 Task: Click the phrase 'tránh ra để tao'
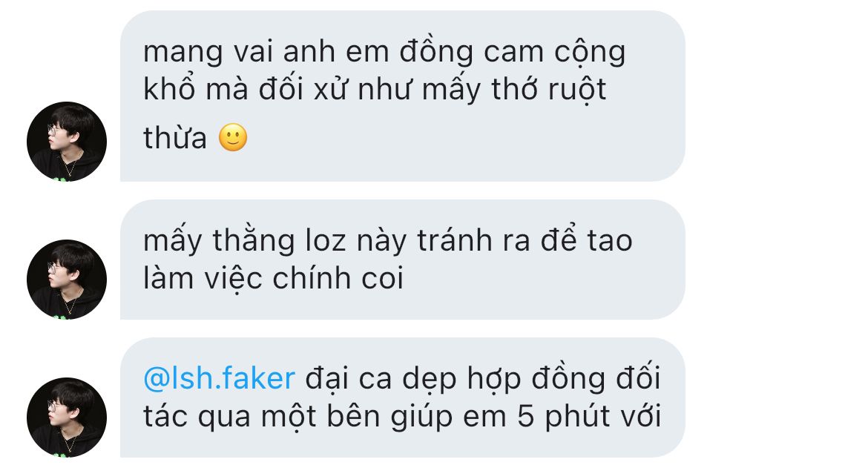525,241
